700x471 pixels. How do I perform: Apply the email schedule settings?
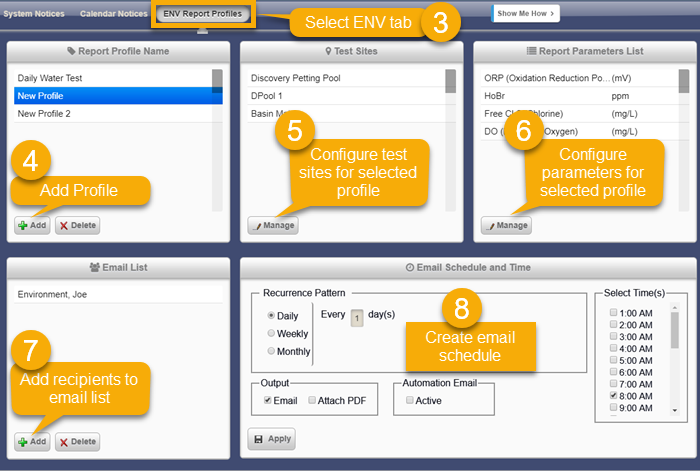pyautogui.click(x=272, y=439)
